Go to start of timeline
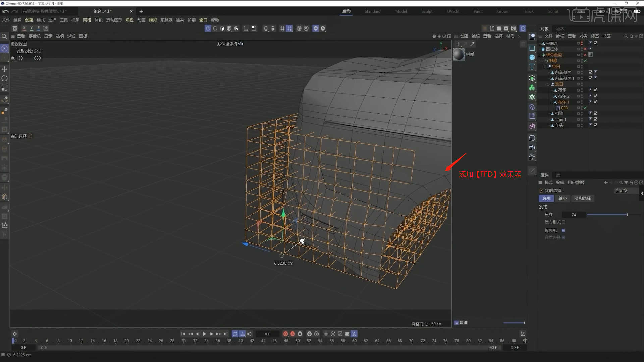The width and height of the screenshot is (644, 362). [183, 334]
